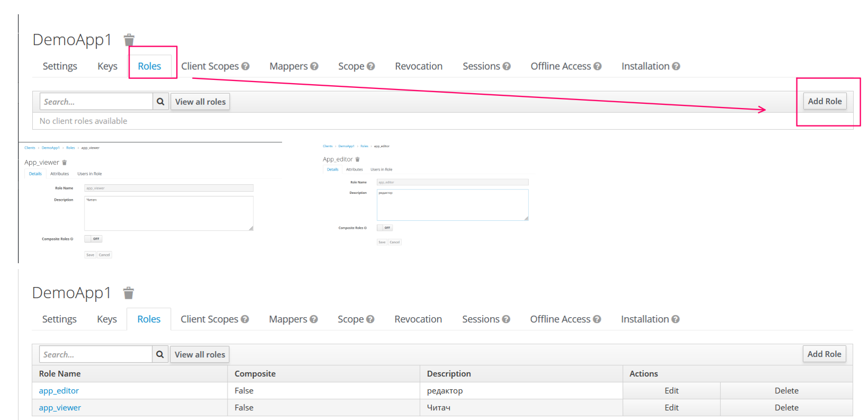Image resolution: width=868 pixels, height=420 pixels.
Task: Click help icon next to App_viewer Composite Roles
Action: pos(72,239)
